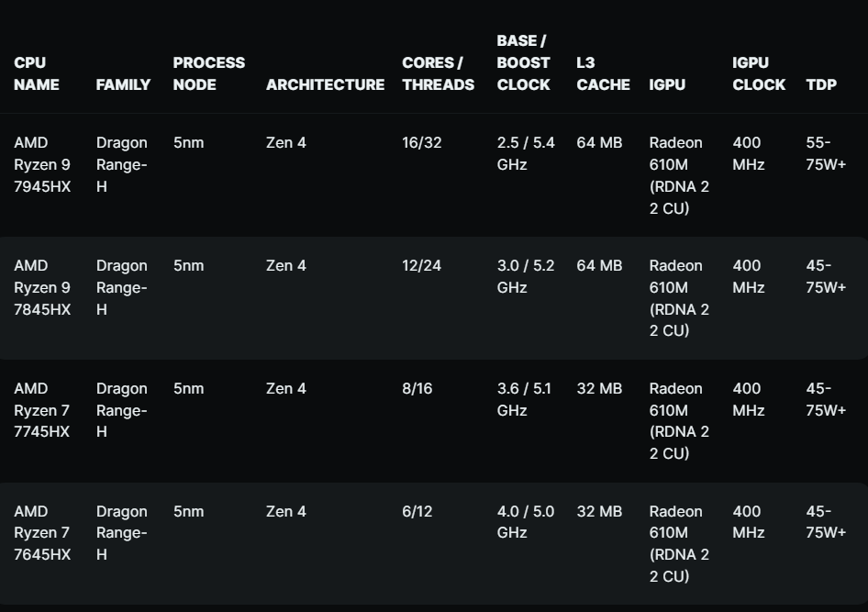Click the CORES / THREADS header
The image size is (868, 612).
click(x=438, y=73)
